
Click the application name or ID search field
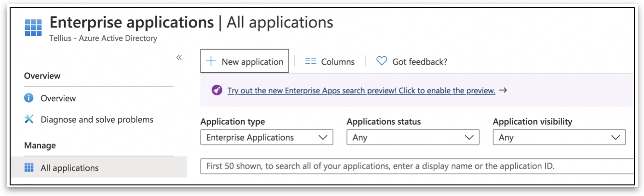415,166
